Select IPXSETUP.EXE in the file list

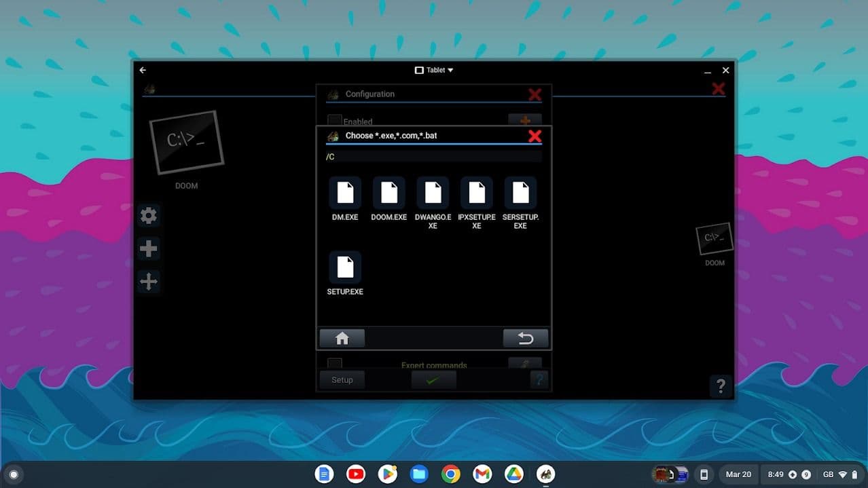pos(476,193)
